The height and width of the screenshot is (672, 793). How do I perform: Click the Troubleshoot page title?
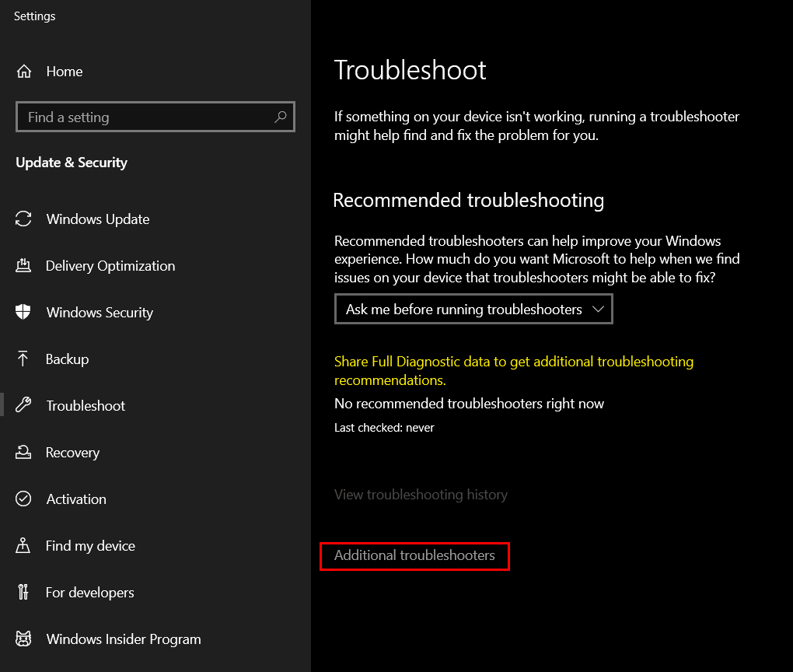pos(410,70)
